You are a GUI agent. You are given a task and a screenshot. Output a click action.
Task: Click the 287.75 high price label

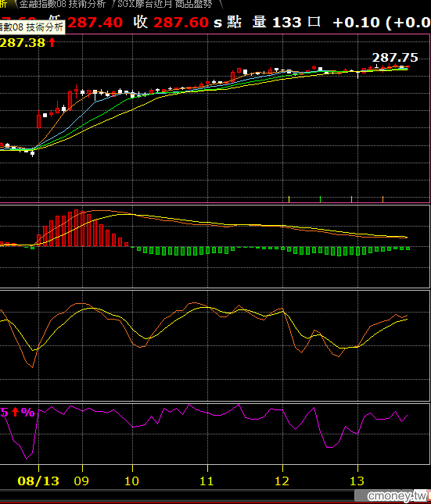click(395, 58)
